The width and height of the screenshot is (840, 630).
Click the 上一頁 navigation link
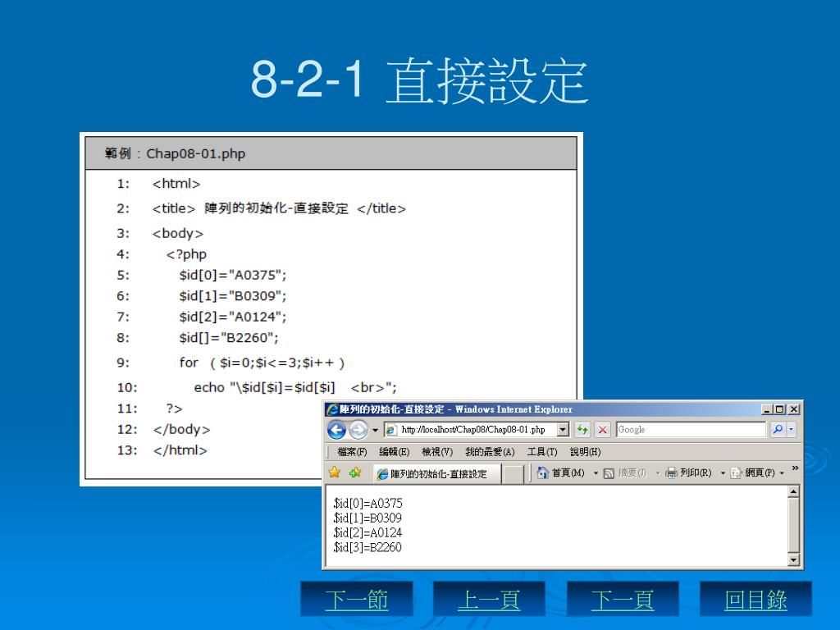[489, 600]
